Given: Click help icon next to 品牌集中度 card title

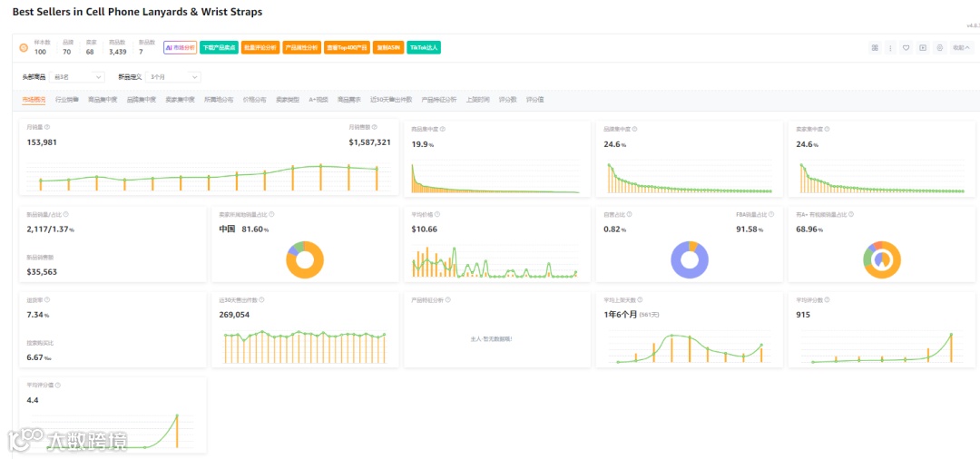Looking at the screenshot, I should 634,130.
